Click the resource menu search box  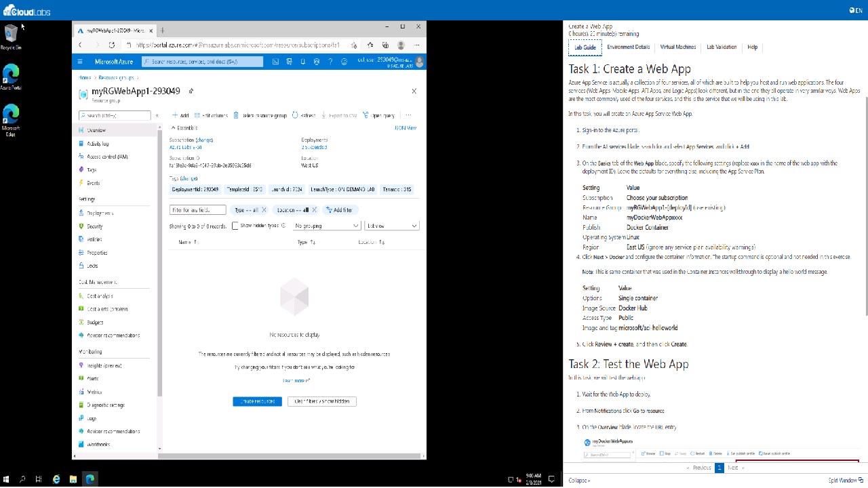[x=115, y=115]
